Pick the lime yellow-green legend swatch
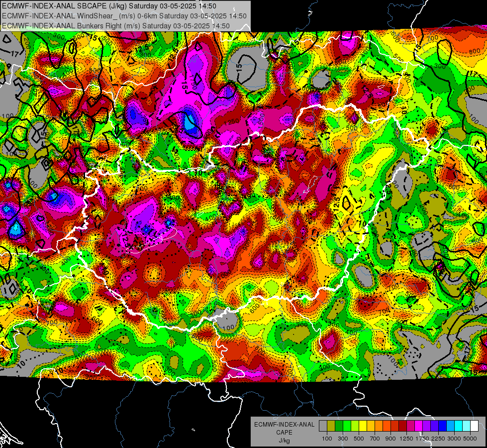The width and height of the screenshot is (487, 448). (355, 426)
